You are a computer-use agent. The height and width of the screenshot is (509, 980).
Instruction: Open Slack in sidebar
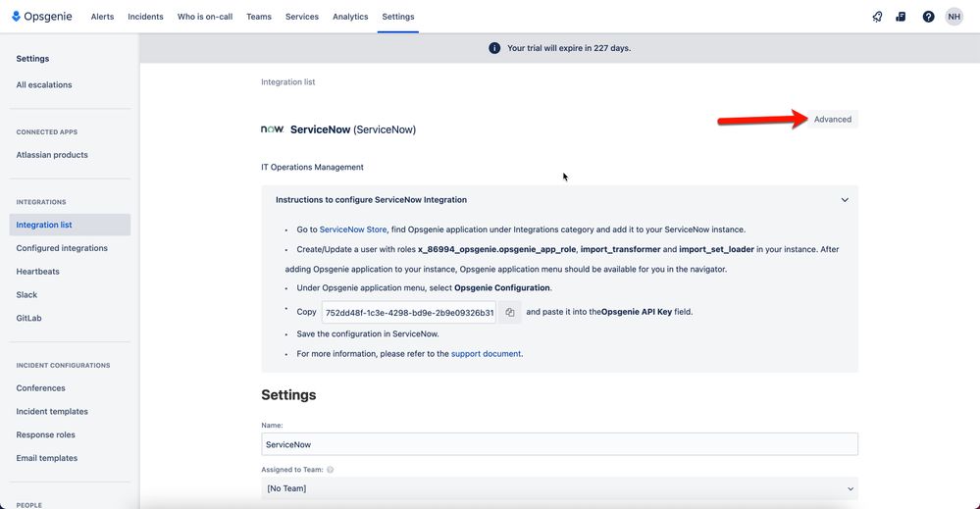click(26, 295)
